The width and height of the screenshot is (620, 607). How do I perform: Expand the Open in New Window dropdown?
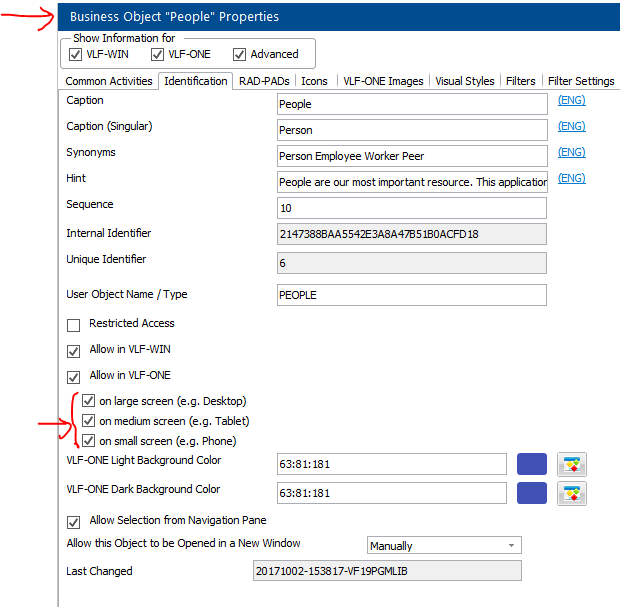pos(512,546)
